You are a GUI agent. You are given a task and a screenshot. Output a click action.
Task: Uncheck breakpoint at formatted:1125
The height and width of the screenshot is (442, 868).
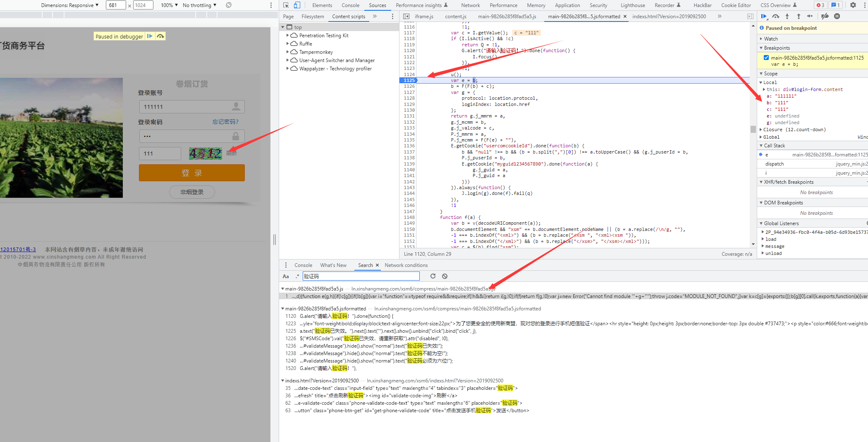(x=766, y=58)
